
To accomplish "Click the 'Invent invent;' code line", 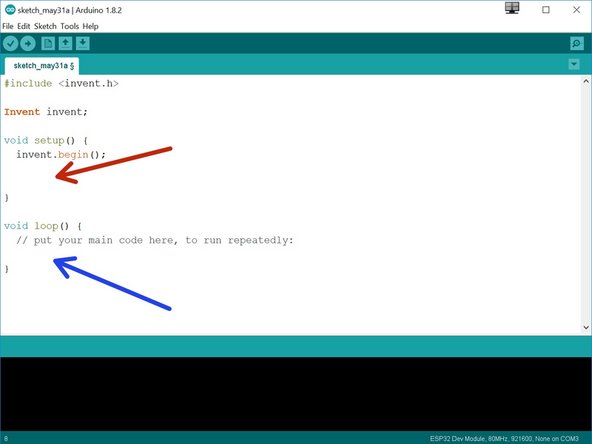I will point(46,112).
